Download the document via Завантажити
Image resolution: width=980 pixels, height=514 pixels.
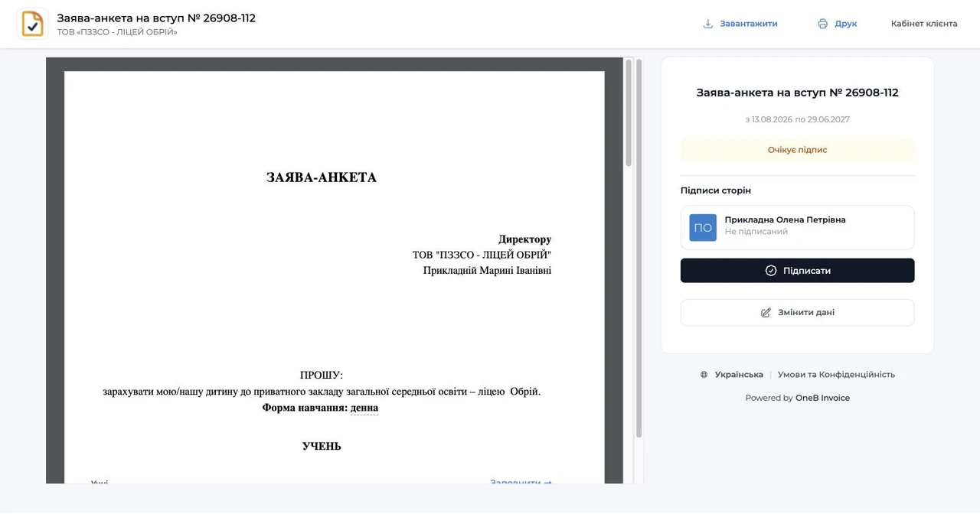(740, 24)
